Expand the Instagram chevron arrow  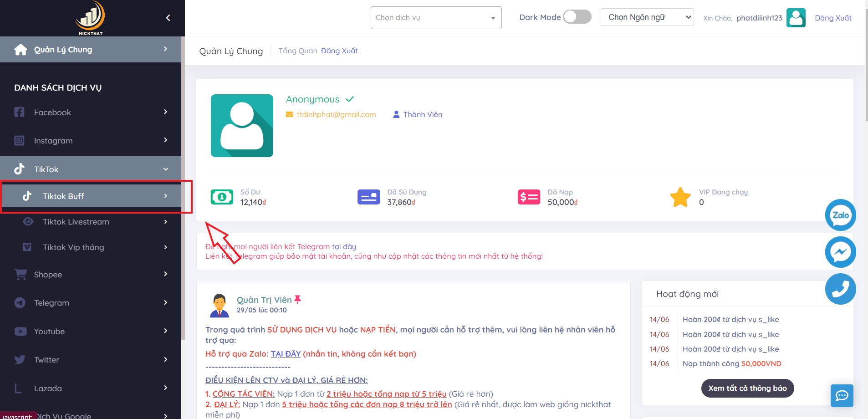tap(165, 140)
